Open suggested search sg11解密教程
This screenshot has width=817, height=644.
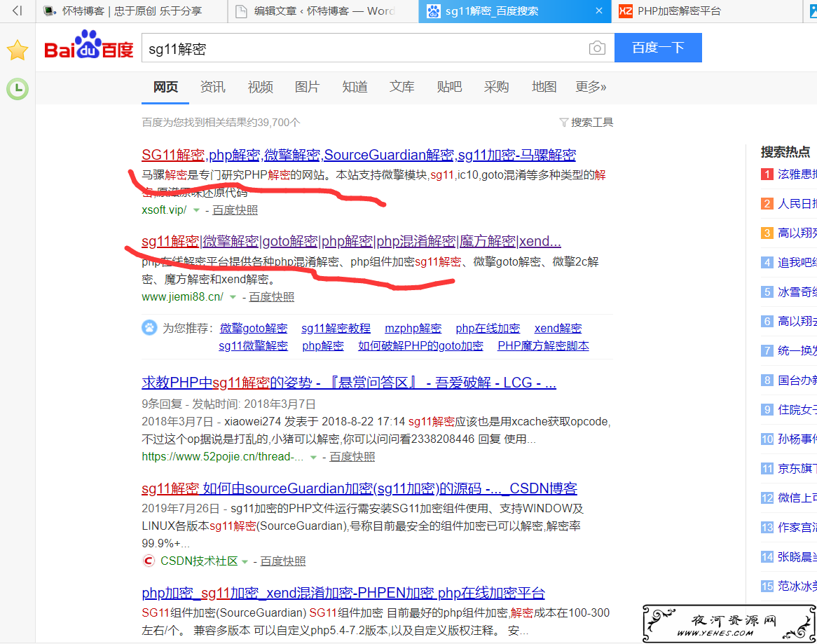tap(336, 328)
